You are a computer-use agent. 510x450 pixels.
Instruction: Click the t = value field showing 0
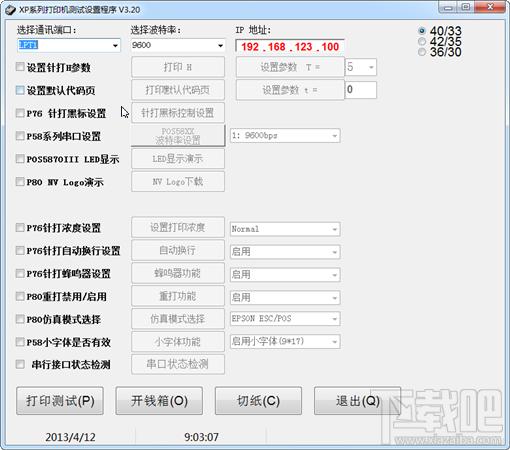361,90
